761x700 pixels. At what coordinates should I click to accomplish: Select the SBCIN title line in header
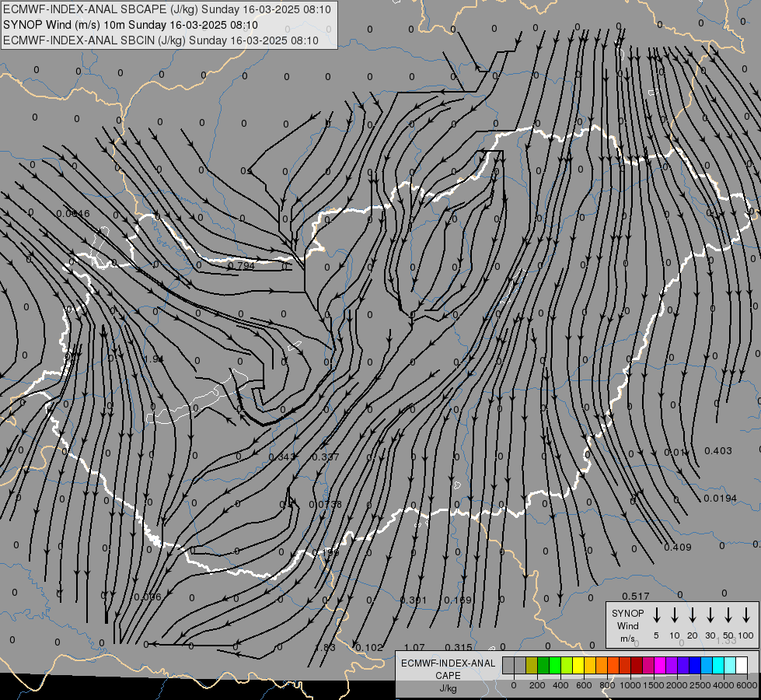(161, 40)
